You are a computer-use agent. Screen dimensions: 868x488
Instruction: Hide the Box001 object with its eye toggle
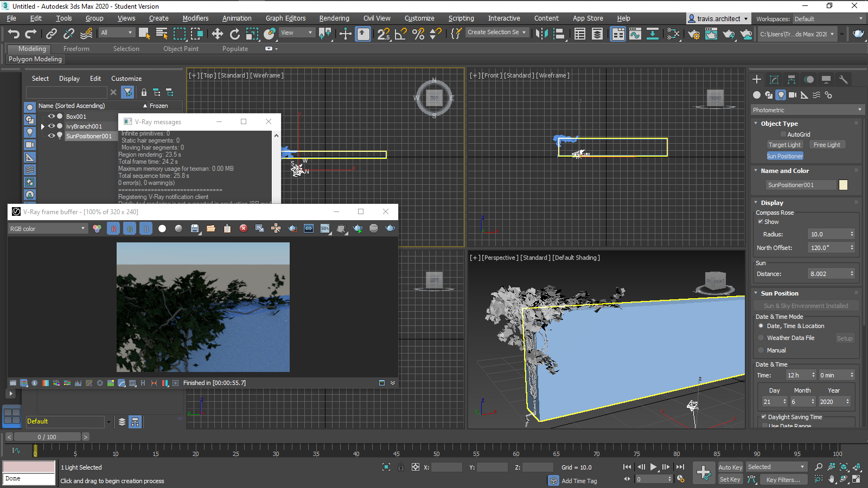[x=51, y=116]
